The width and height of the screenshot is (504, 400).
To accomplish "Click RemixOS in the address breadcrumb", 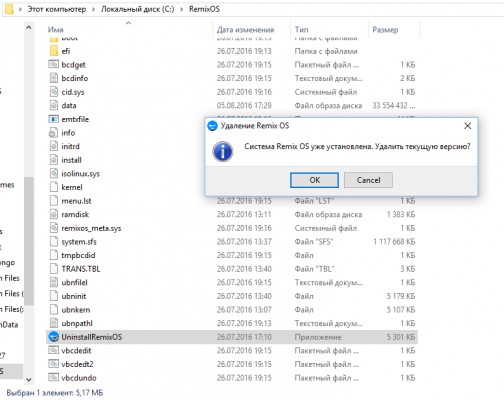I will pos(204,9).
